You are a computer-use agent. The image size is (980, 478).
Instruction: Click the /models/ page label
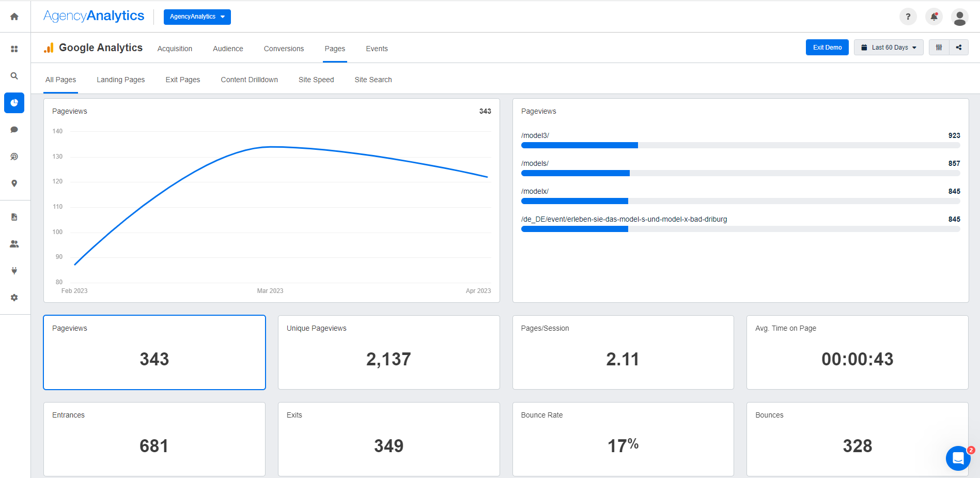coord(535,163)
